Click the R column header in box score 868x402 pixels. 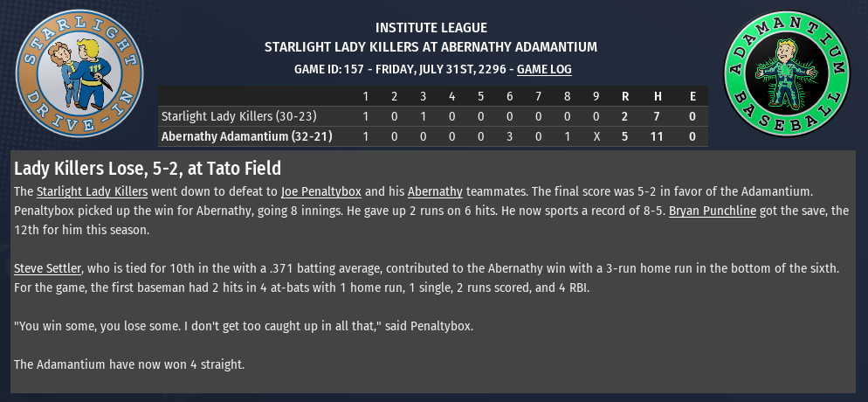[625, 95]
